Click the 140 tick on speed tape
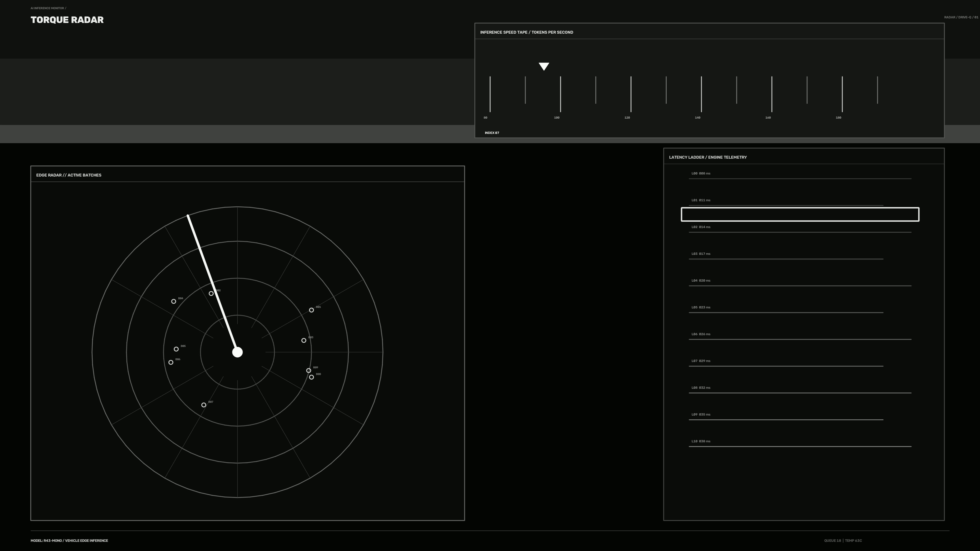This screenshot has width=980, height=551. tap(701, 94)
